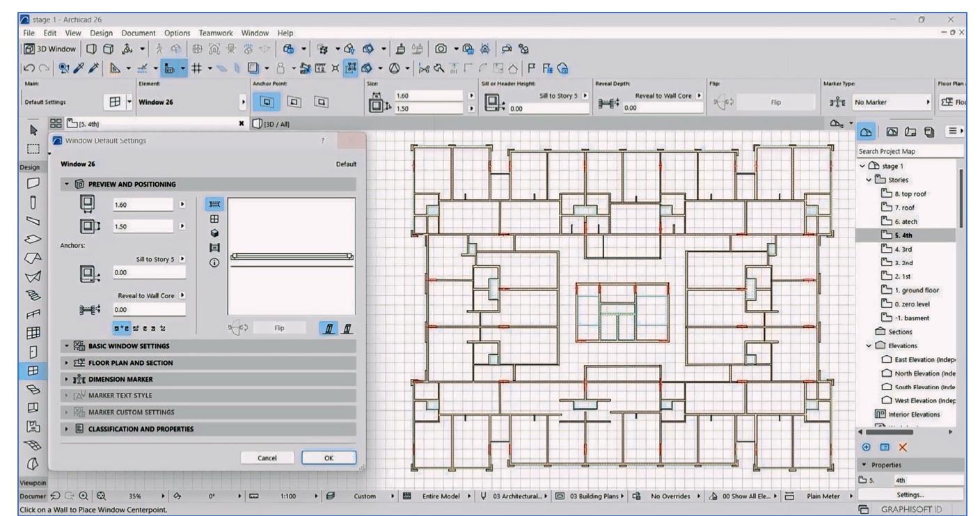980x516 pixels.
Task: Click the Settings... button in Properties panel
Action: [x=910, y=494]
